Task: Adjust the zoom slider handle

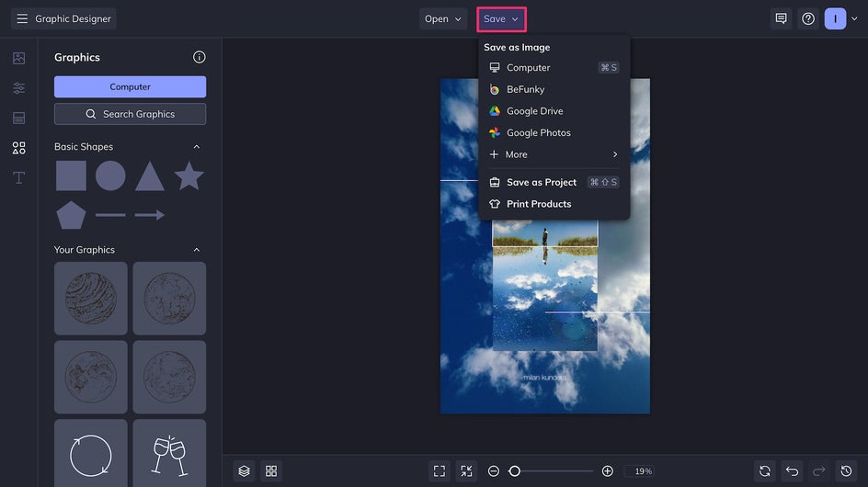Action: 514,471
